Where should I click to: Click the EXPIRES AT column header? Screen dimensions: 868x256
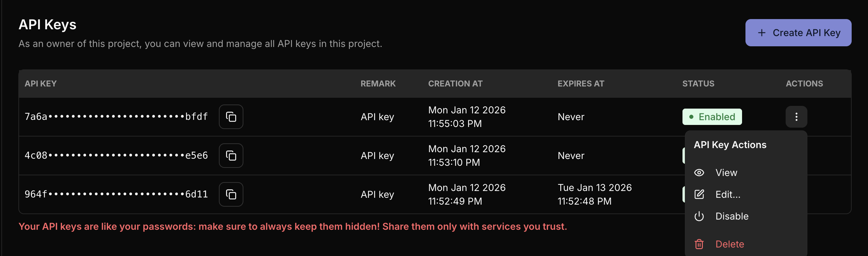click(581, 84)
